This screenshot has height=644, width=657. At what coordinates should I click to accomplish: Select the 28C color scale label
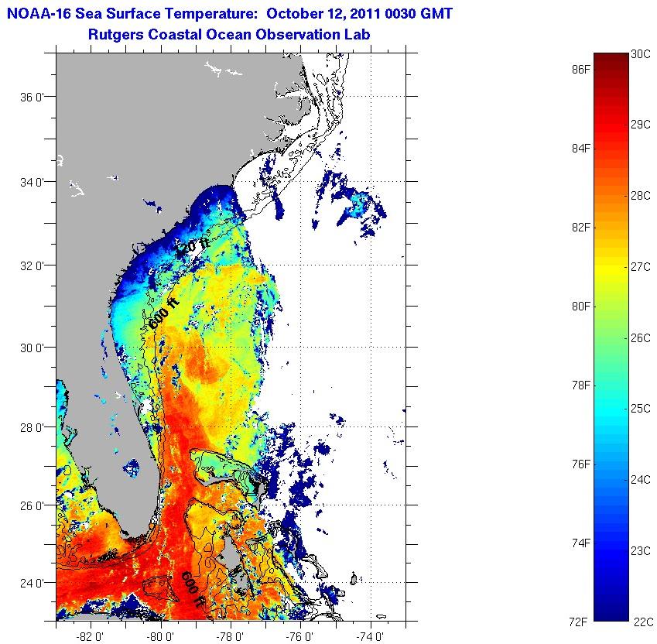tap(641, 196)
